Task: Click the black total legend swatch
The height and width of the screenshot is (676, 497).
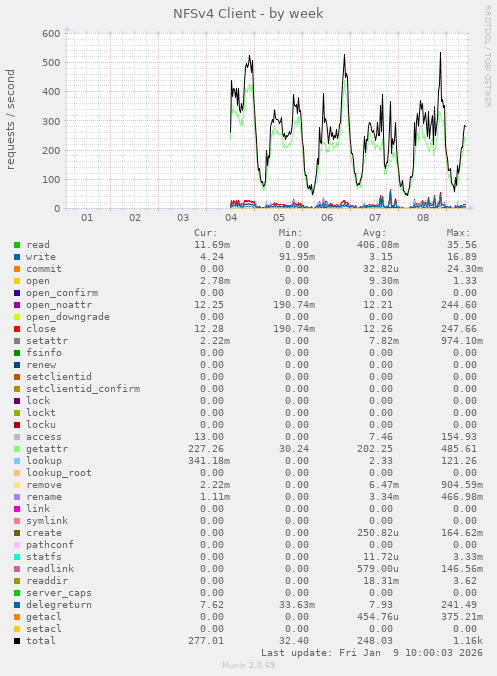Action: tap(17, 641)
